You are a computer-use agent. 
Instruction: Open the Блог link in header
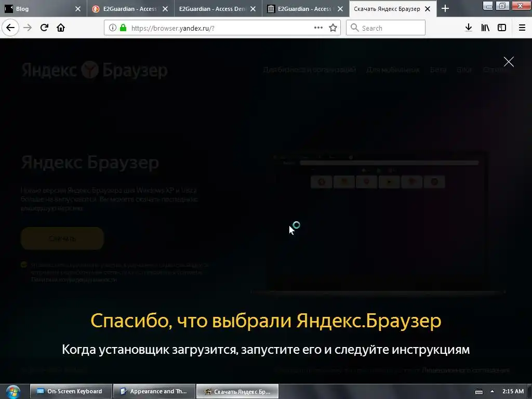(464, 70)
